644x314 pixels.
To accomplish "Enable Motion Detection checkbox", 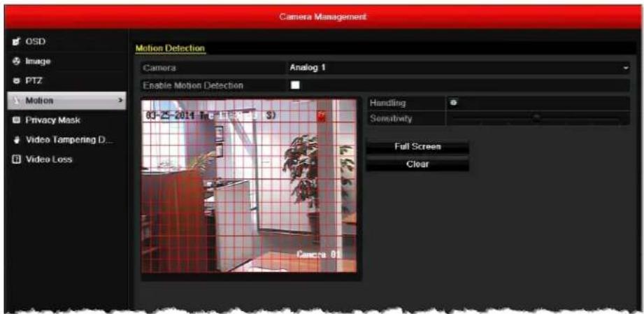I will (x=295, y=85).
